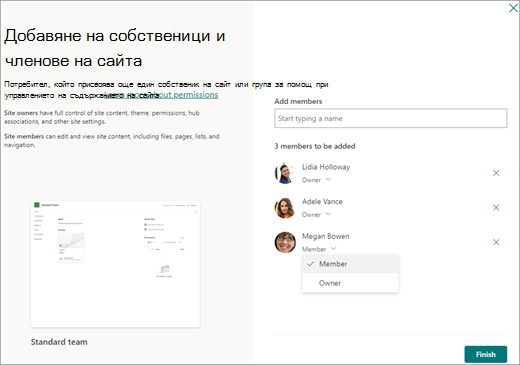Viewport: 520px width, 365px height.
Task: Select Owner option in role menu
Action: pyautogui.click(x=350, y=283)
